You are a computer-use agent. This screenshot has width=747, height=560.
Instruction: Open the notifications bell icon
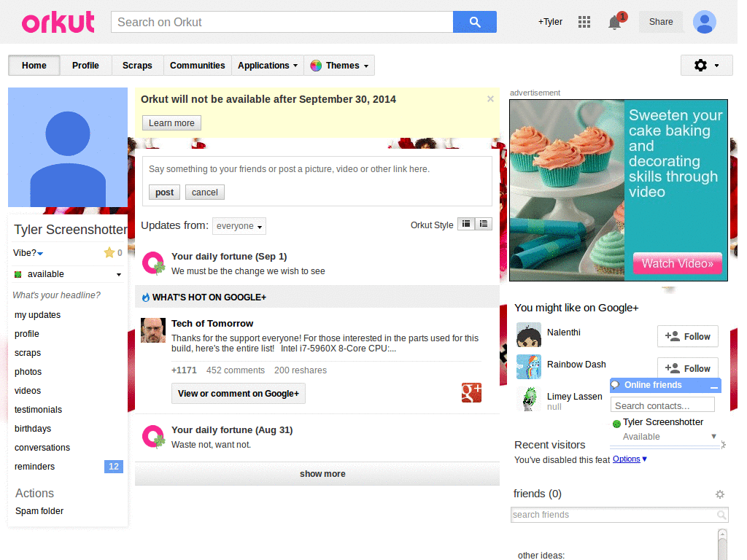click(x=614, y=23)
